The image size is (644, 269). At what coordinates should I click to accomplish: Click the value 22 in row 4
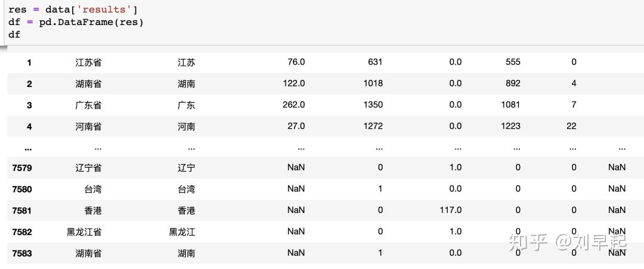click(571, 126)
